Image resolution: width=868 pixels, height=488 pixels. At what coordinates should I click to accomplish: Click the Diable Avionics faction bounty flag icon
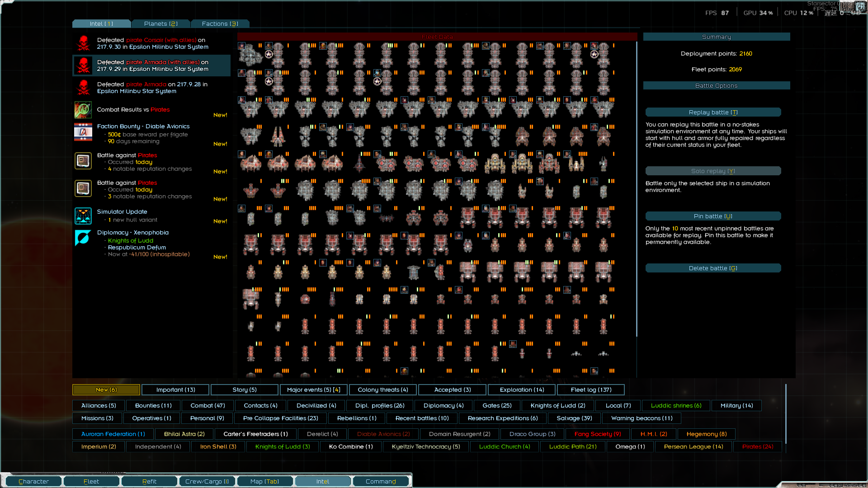coord(83,132)
